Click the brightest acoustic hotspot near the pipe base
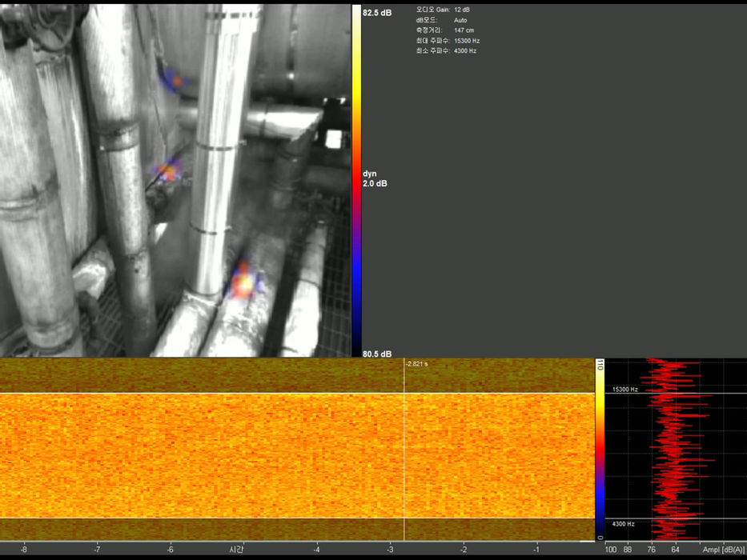The image size is (747, 560). 245,282
